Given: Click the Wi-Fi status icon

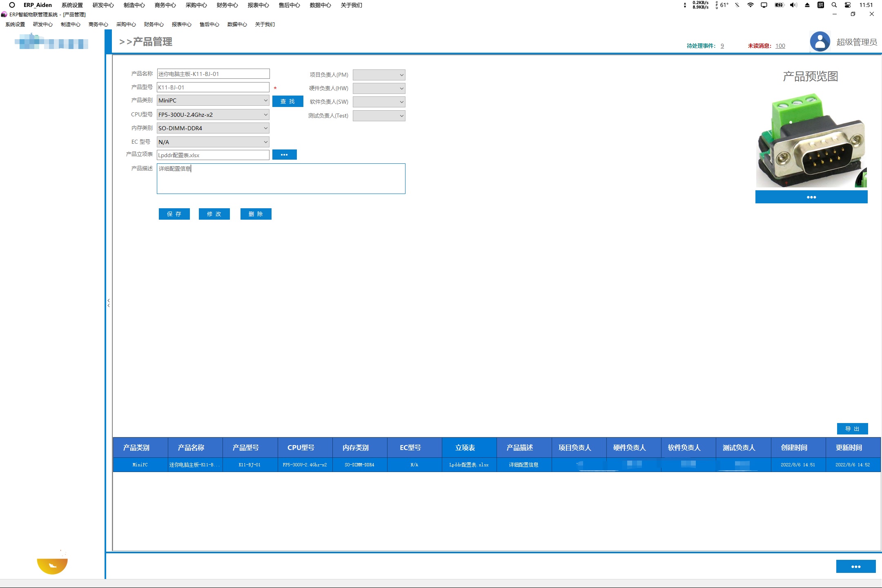Looking at the screenshot, I should [750, 5].
